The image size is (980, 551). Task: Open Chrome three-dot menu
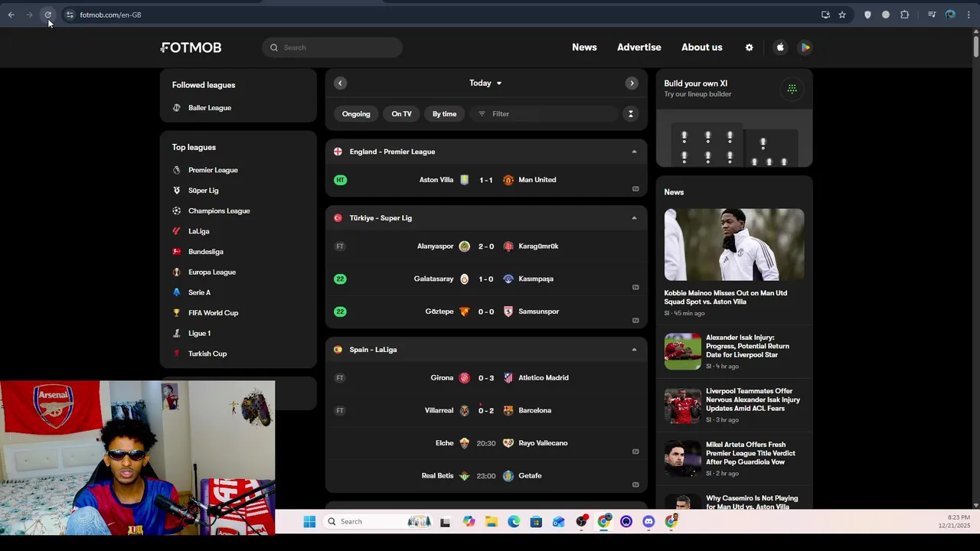(969, 15)
